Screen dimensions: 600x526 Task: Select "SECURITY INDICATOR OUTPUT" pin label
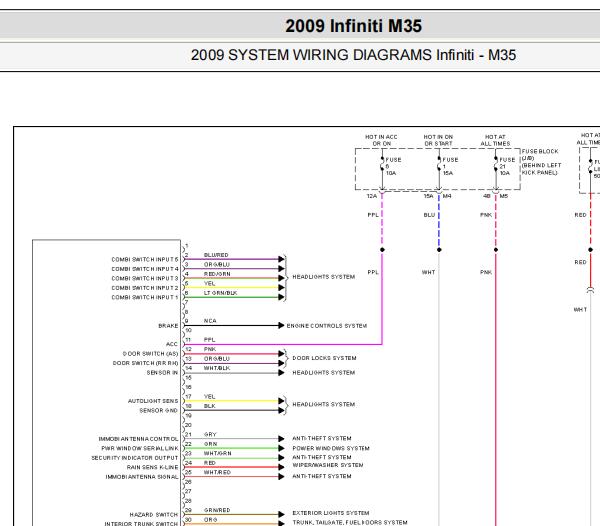tap(135, 458)
